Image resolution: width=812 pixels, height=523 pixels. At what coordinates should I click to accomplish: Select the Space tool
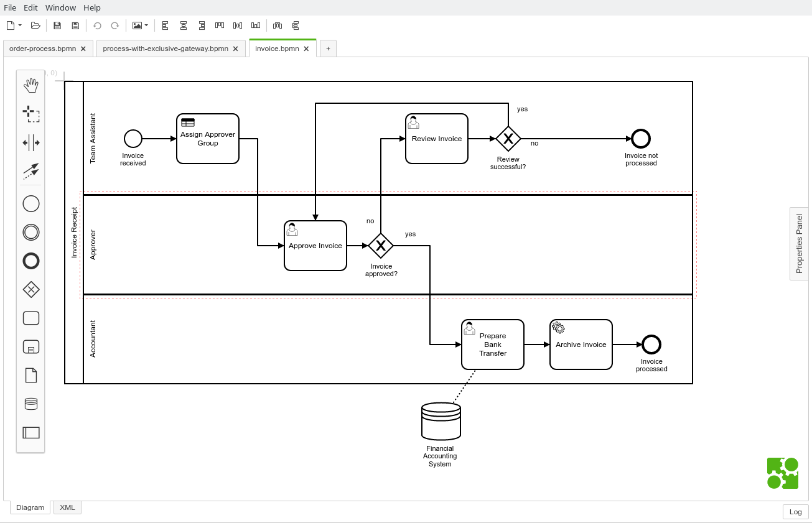click(x=30, y=142)
